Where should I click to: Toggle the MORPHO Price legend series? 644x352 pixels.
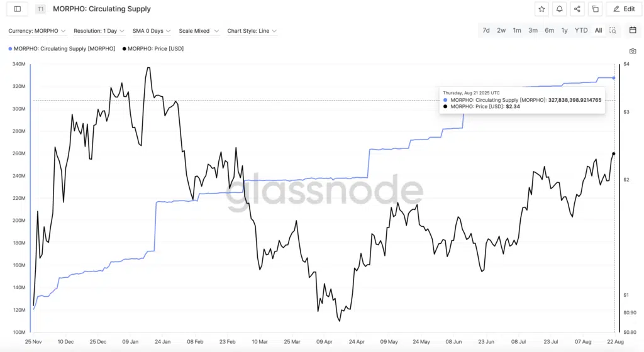pos(153,48)
